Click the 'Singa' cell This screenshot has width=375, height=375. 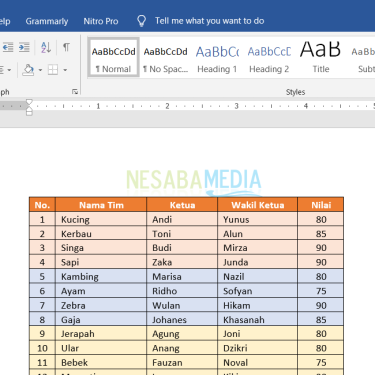click(x=101, y=248)
